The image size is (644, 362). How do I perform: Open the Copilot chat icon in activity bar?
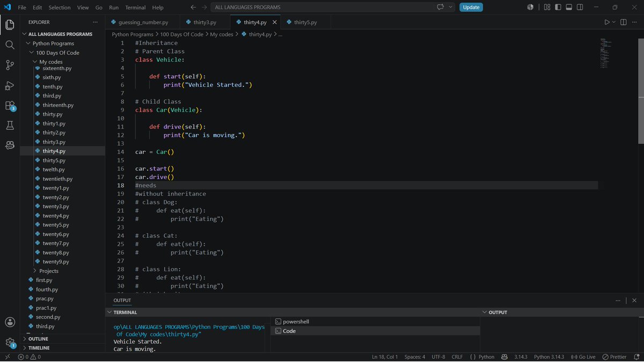10,145
